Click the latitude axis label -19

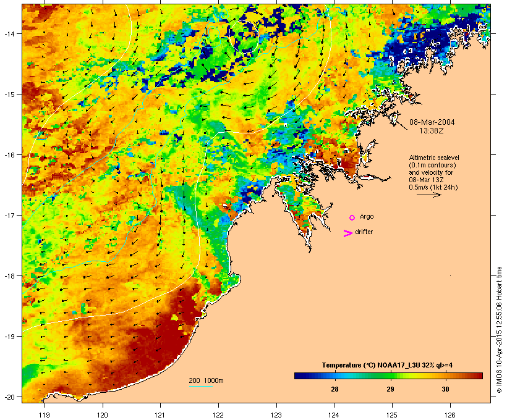[x=9, y=337]
